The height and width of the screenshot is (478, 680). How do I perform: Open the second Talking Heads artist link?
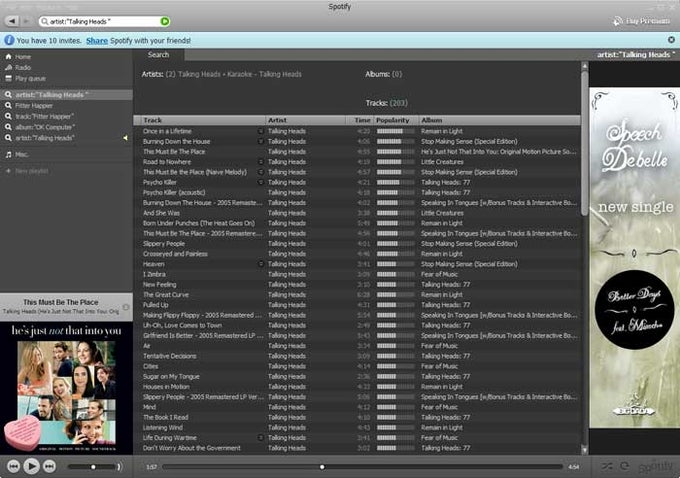280,74
